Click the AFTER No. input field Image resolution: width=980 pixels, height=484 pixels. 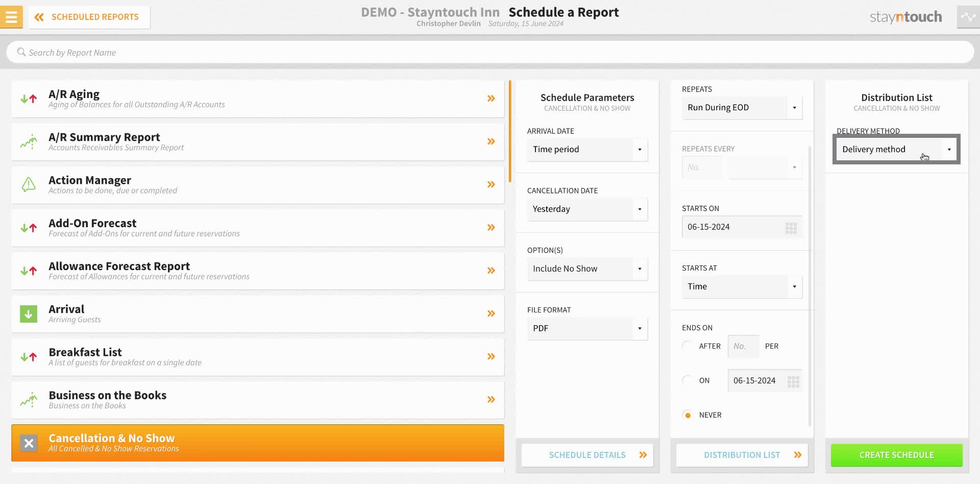pyautogui.click(x=743, y=346)
